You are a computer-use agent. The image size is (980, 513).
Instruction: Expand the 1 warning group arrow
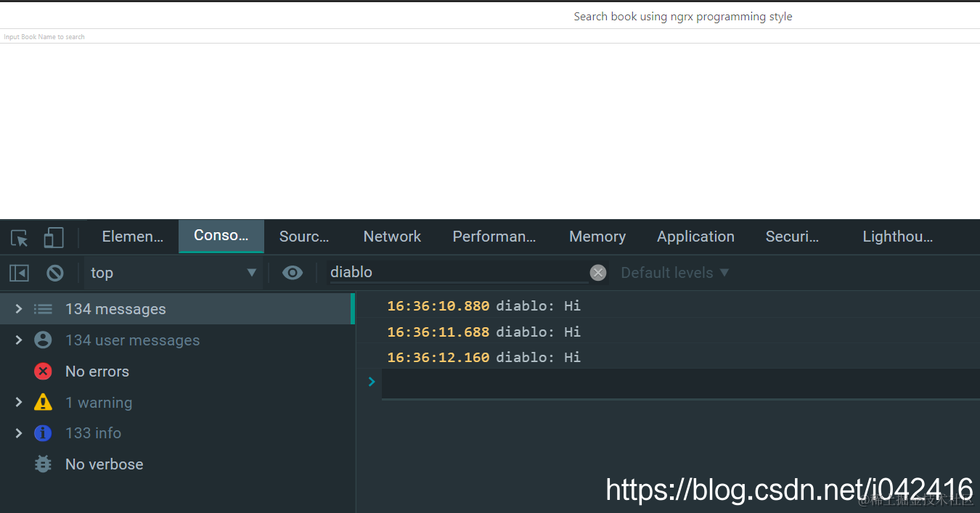19,402
